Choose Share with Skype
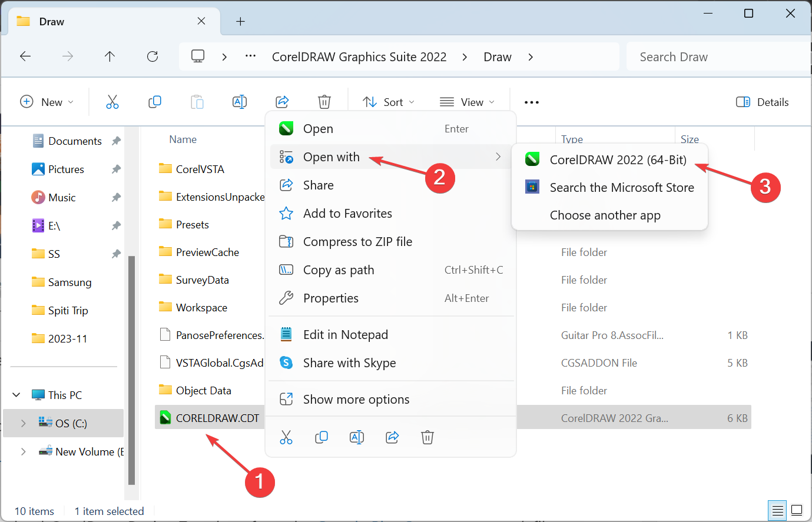Viewport: 812px width, 522px height. click(391, 363)
